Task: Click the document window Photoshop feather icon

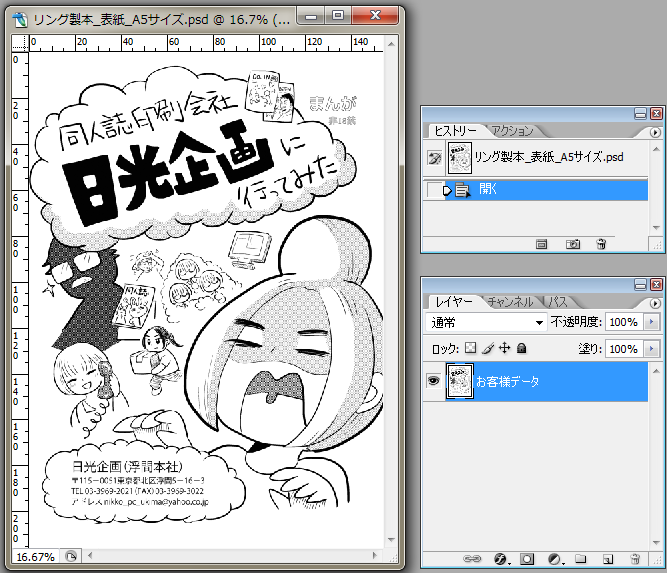Action: (20, 19)
